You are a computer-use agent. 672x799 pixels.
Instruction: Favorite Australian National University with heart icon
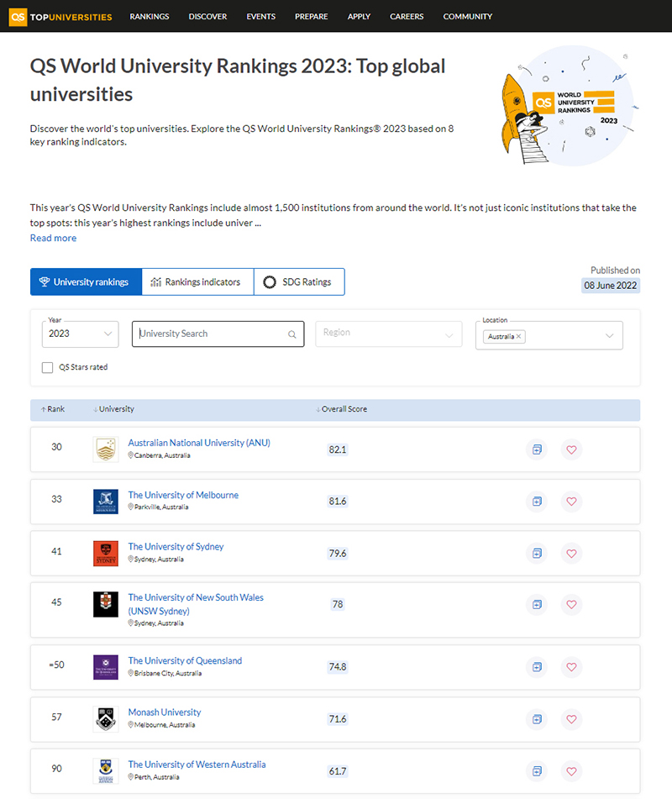click(572, 449)
